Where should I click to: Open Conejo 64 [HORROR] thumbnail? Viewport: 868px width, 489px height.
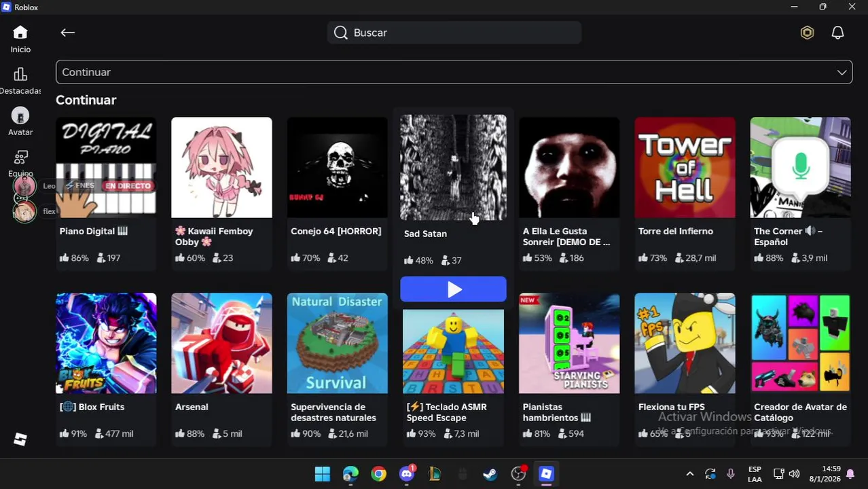pyautogui.click(x=337, y=167)
